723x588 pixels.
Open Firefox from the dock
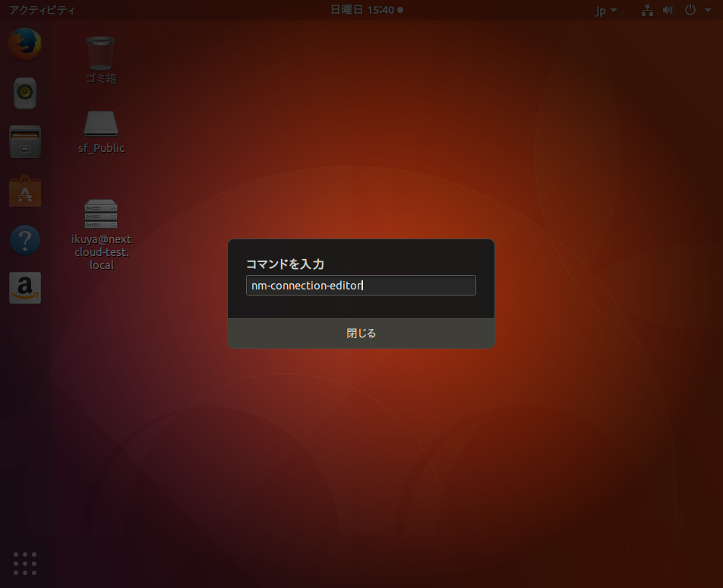tap(25, 44)
